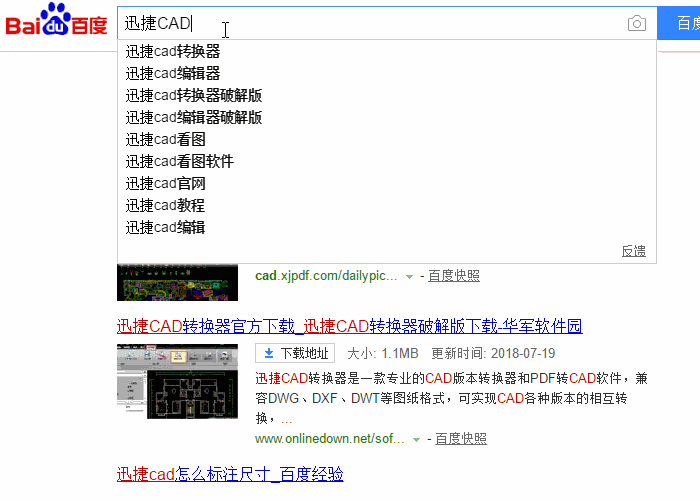The image size is (700, 500).
Task: Open CAD converter screenshot thumbnail
Action: (x=177, y=381)
